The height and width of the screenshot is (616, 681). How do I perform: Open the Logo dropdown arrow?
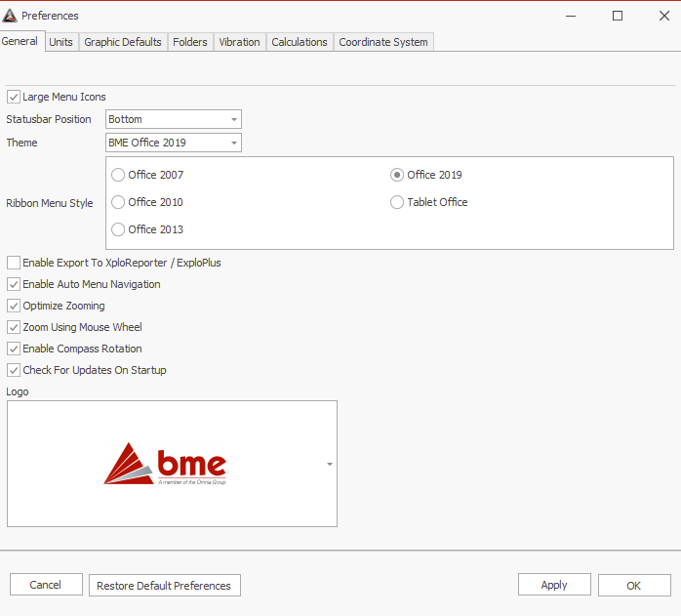pyautogui.click(x=330, y=465)
